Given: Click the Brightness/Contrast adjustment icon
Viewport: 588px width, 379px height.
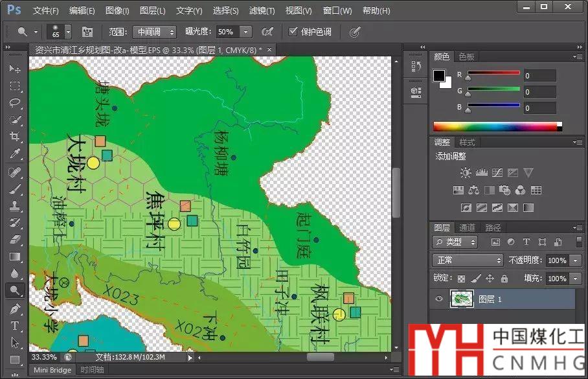Looking at the screenshot, I should pos(465,173).
